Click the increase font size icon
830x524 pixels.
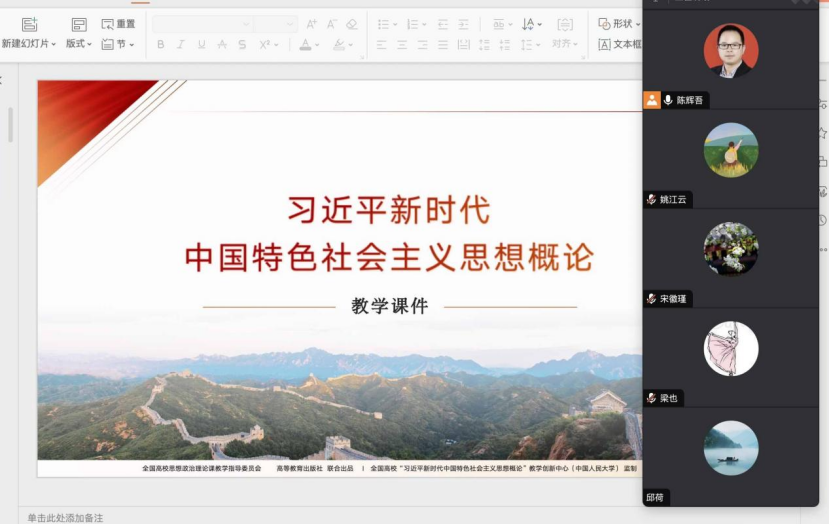[311, 24]
